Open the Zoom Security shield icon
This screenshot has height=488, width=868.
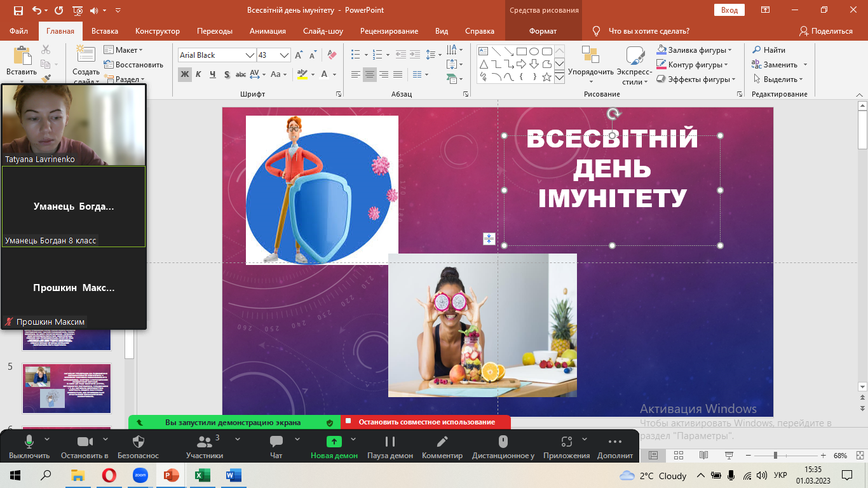(x=139, y=442)
